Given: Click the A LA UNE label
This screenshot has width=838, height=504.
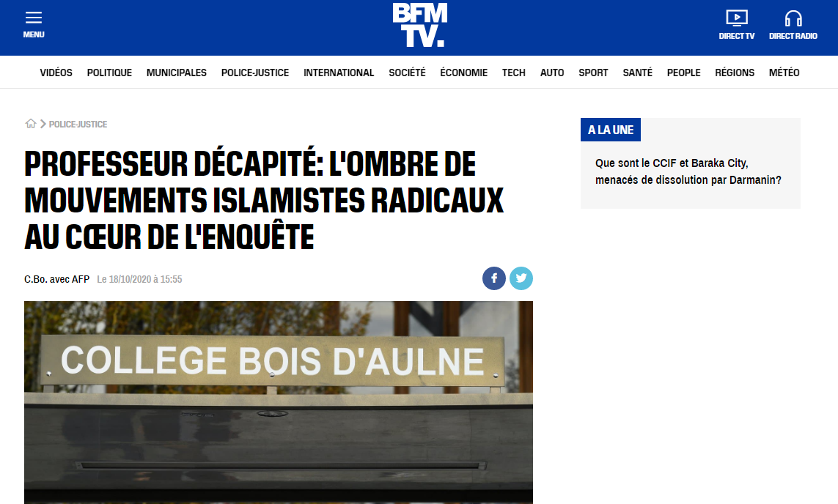Looking at the screenshot, I should click(x=610, y=130).
